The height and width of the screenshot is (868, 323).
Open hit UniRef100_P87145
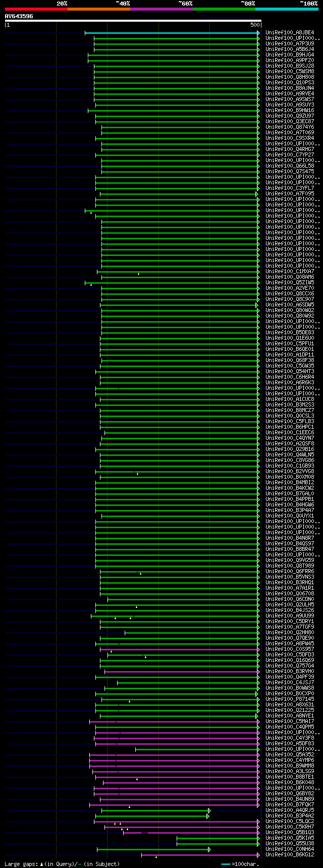[x=290, y=699]
